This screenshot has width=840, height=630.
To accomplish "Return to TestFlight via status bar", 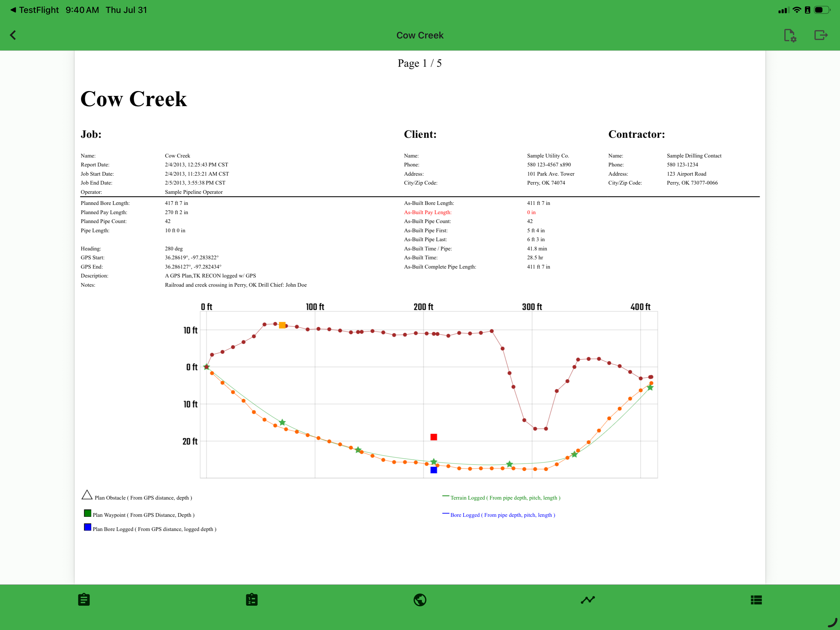I will [34, 10].
